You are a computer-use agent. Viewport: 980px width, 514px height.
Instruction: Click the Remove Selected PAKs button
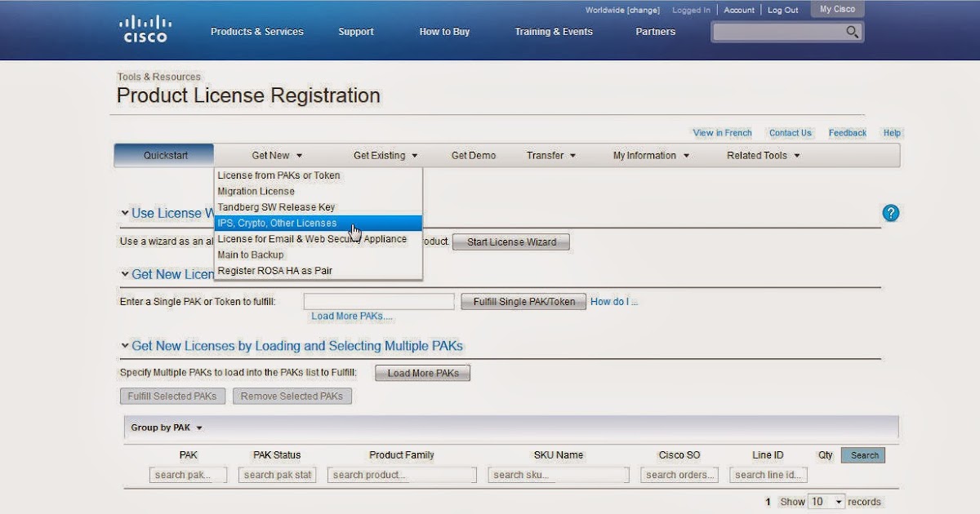pos(292,397)
